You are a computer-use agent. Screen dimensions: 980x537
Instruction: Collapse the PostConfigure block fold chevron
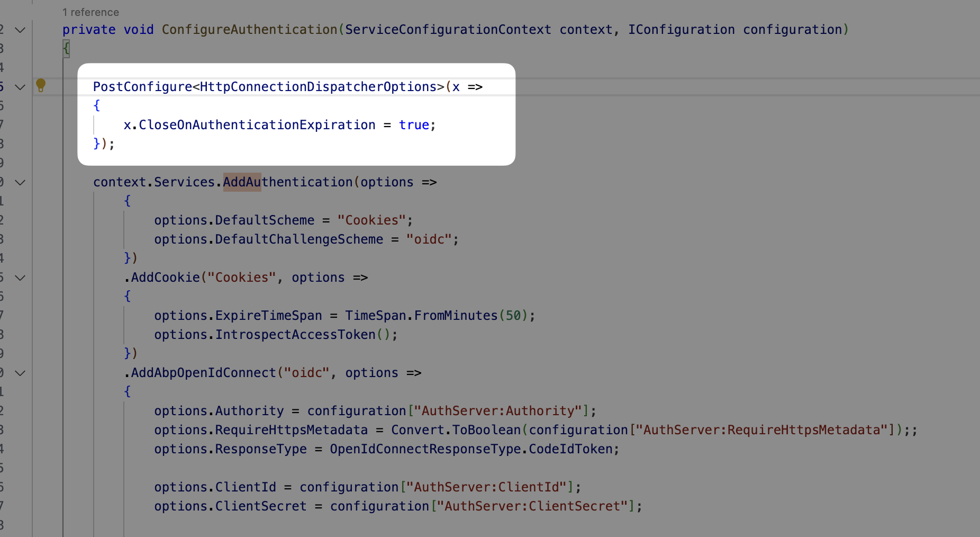point(20,87)
